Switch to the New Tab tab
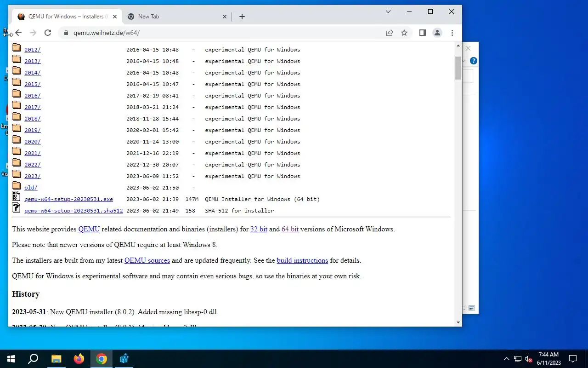The image size is (588, 368). click(x=177, y=17)
